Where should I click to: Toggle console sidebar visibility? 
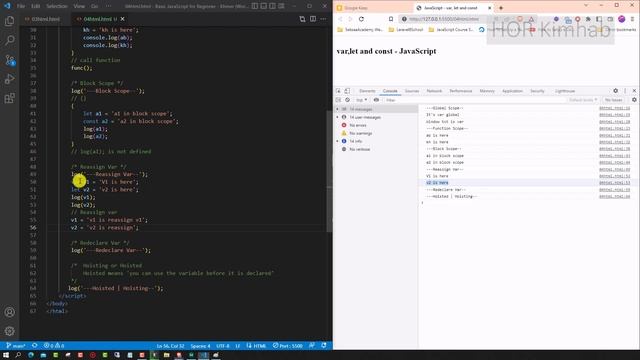tap(338, 100)
